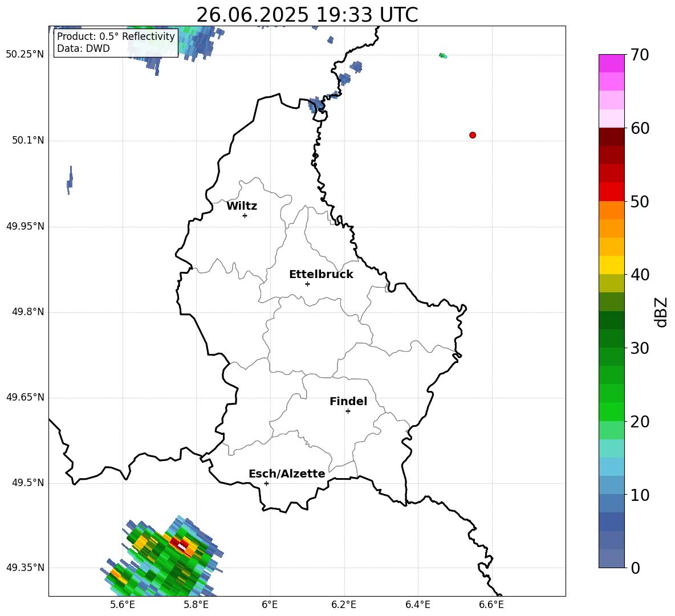This screenshot has width=675, height=616.
Task: Click the Esch/Alzette station cross marker
Action: point(266,483)
